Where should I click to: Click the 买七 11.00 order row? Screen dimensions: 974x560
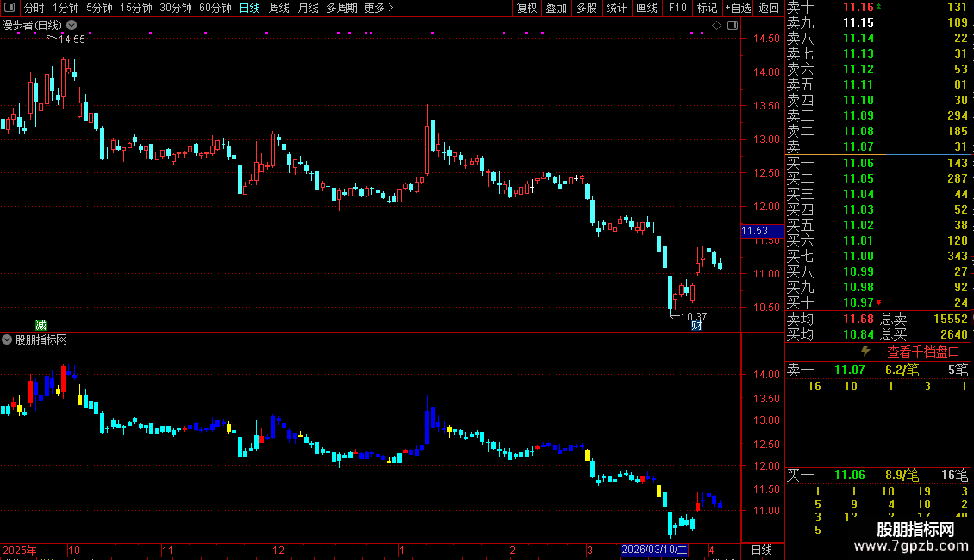point(877,256)
